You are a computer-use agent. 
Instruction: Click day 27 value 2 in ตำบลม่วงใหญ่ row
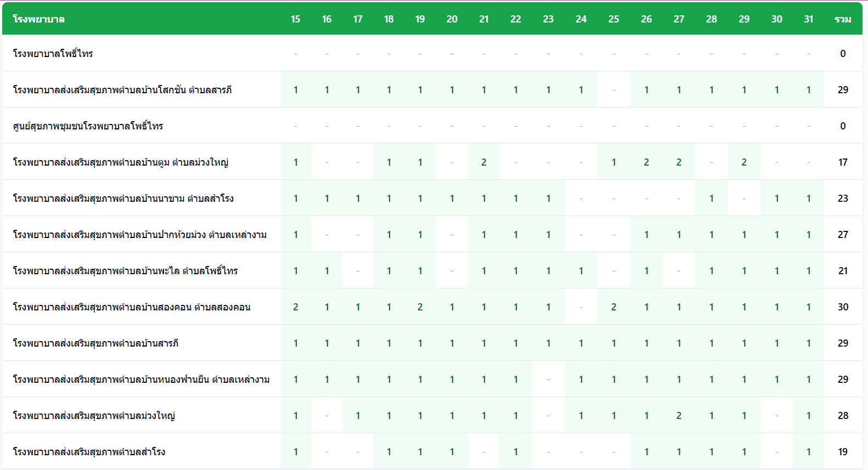pyautogui.click(x=679, y=415)
